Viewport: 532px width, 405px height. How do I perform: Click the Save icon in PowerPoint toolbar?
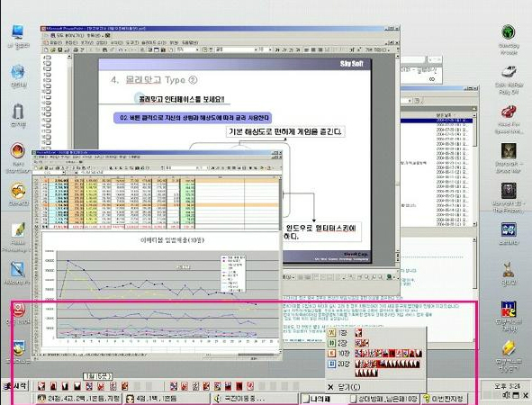(x=59, y=49)
